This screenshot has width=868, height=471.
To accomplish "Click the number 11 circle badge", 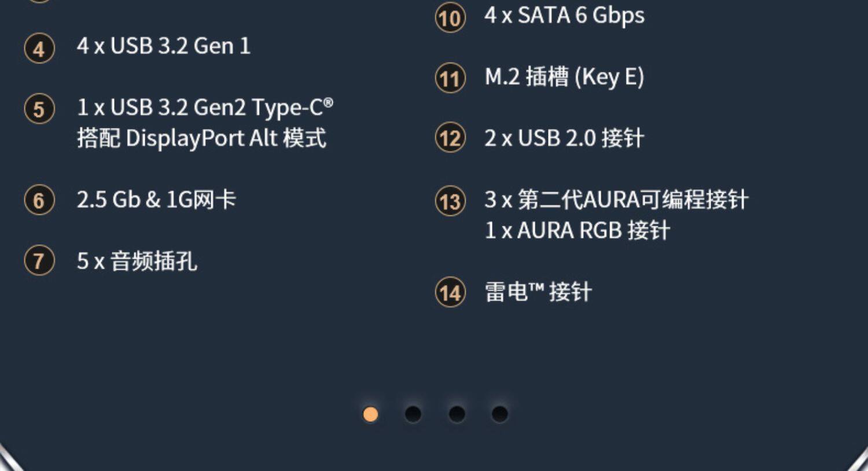I will (x=450, y=78).
